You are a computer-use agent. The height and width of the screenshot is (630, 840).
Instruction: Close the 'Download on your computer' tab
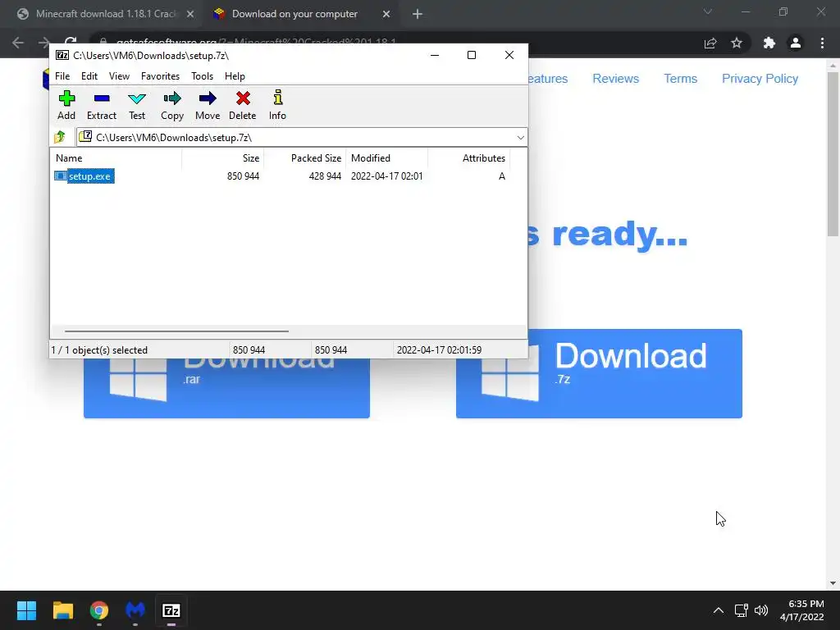(x=386, y=15)
